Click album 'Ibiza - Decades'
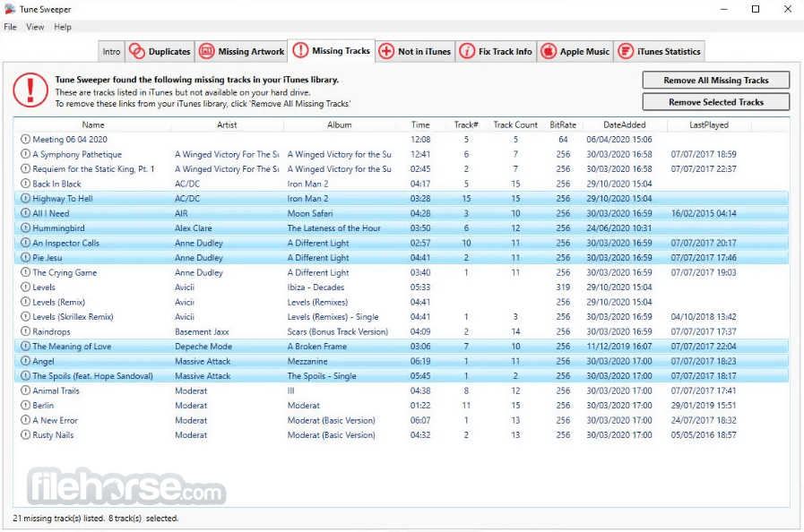This screenshot has height=532, width=804. pyautogui.click(x=316, y=287)
